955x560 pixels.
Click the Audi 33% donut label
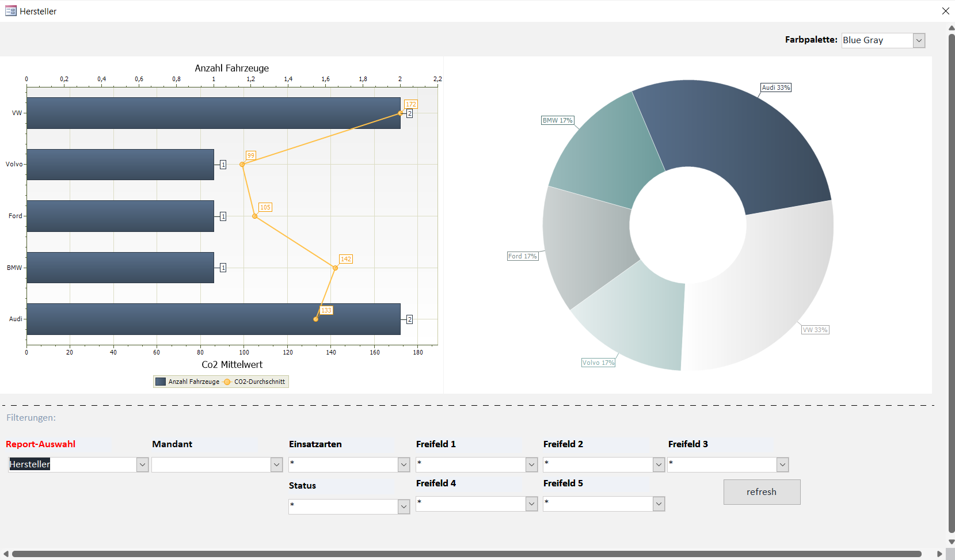[x=776, y=87]
